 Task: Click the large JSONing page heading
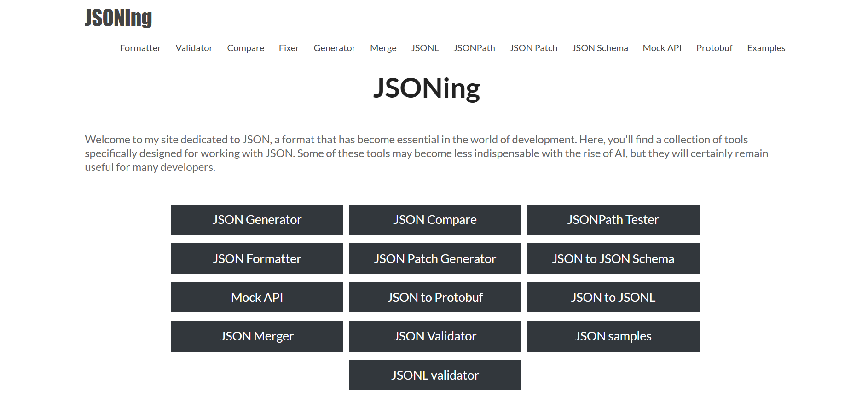[x=427, y=88]
